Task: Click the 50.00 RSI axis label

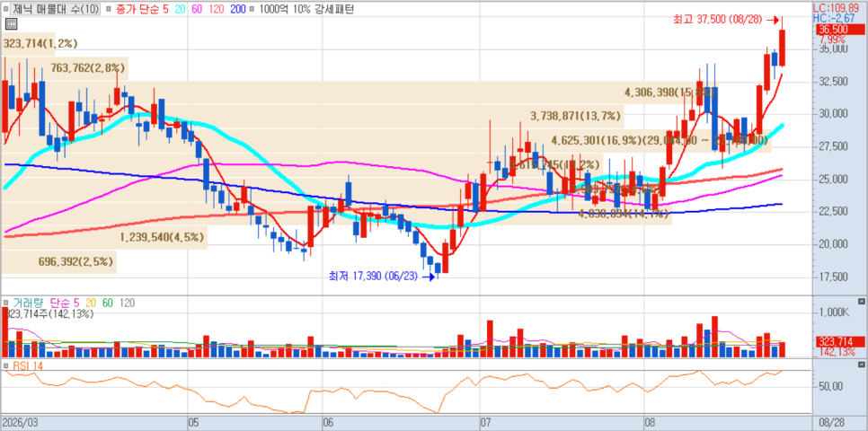Action: [x=832, y=385]
